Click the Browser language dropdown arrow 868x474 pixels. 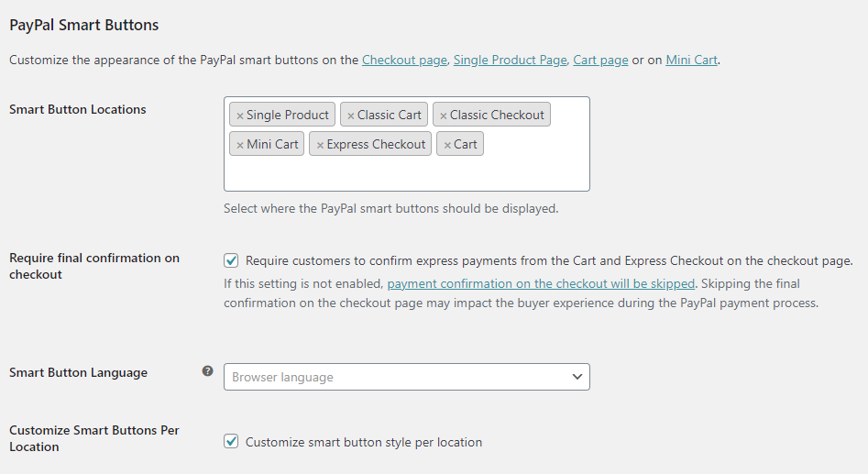pos(577,377)
